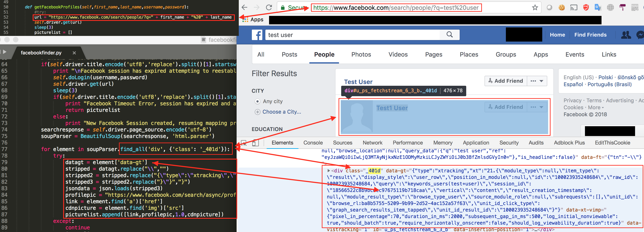644x232 pixels.
Task: Expand the div class _401d node
Action: pyautogui.click(x=329, y=171)
